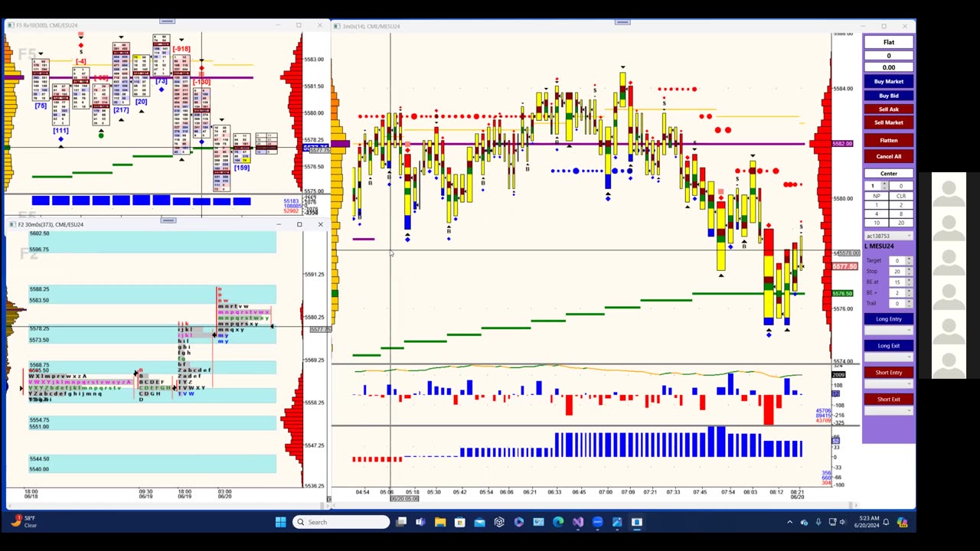Screen dimensions: 980x551
Task: Open volume control in system tray
Action: tap(843, 522)
